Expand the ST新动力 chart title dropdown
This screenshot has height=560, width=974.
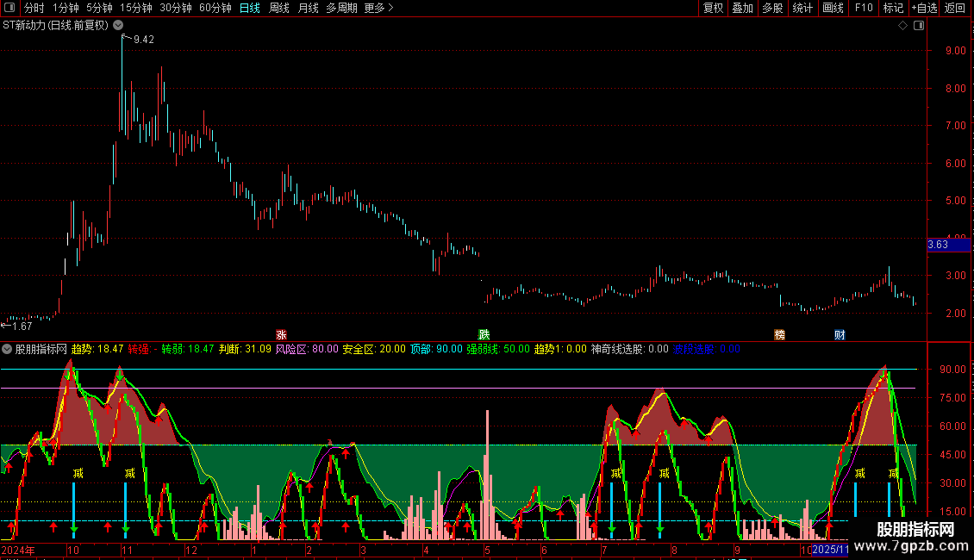(118, 26)
